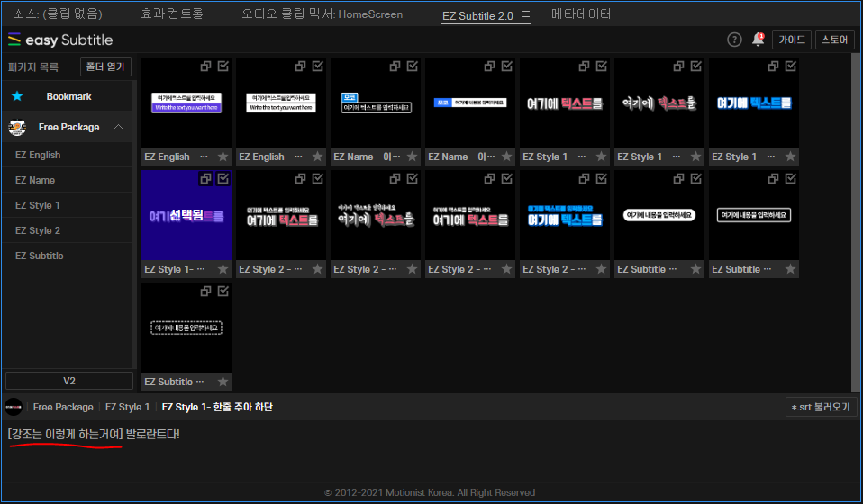
Task: Bookmark the white-bar EZ English card with its star
Action: 318,157
